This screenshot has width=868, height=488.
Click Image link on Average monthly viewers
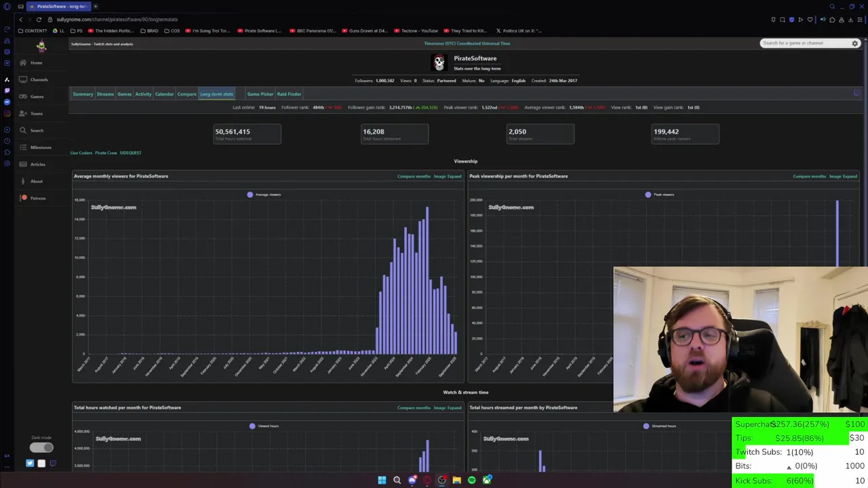pos(439,176)
